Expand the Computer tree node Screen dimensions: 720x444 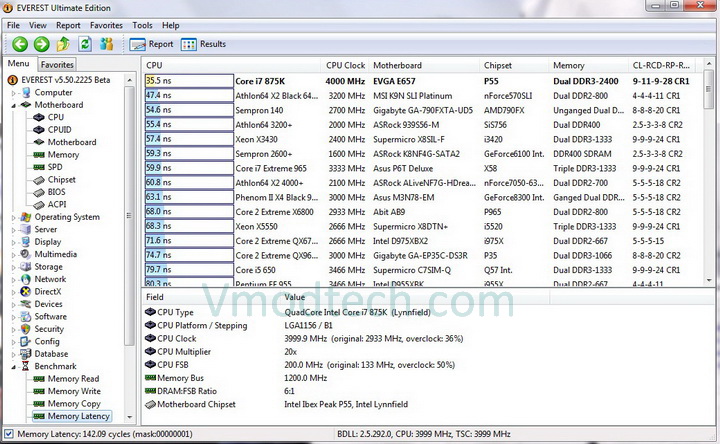[x=13, y=93]
